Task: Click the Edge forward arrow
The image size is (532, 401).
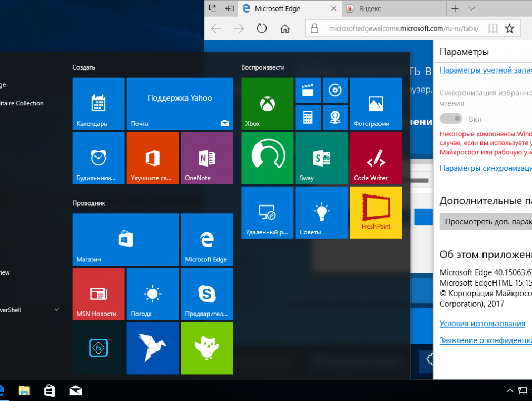Action: 239,28
